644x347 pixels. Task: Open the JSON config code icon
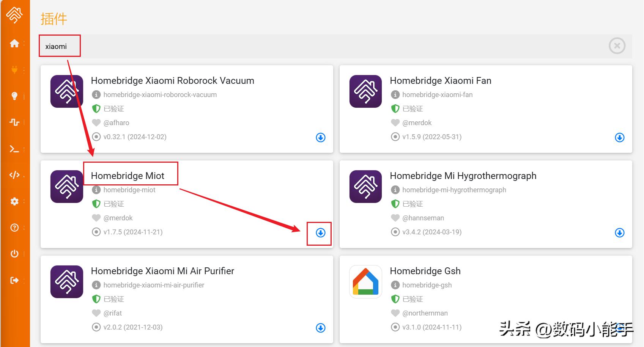[x=14, y=175]
